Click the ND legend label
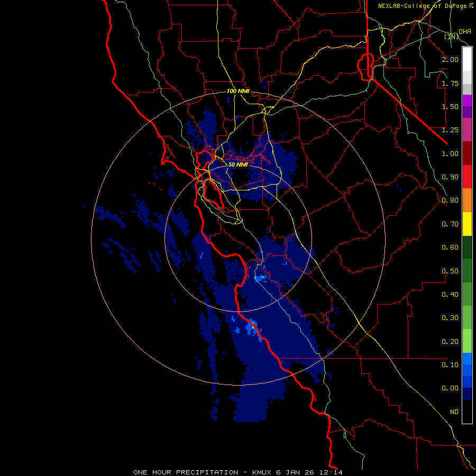The height and width of the screenshot is (476, 476). 454,412
